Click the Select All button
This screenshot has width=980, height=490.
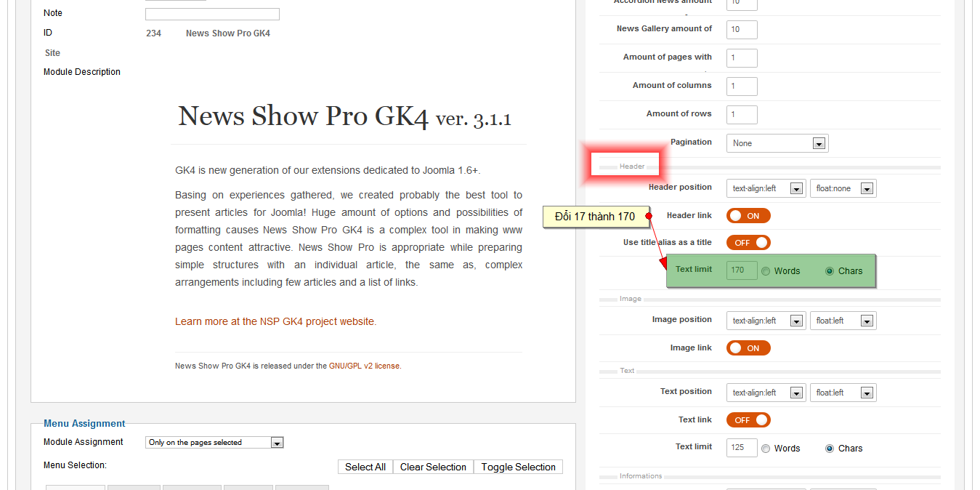[365, 467]
